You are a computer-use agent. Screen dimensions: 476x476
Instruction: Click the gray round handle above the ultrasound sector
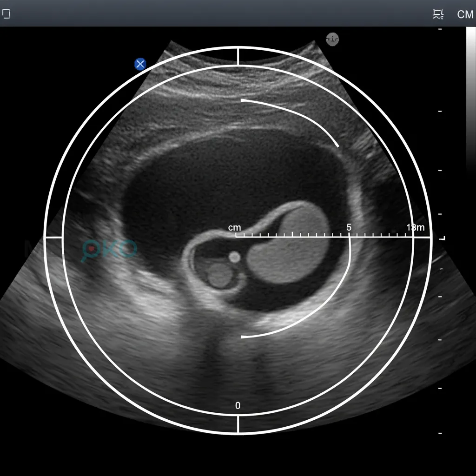point(332,39)
